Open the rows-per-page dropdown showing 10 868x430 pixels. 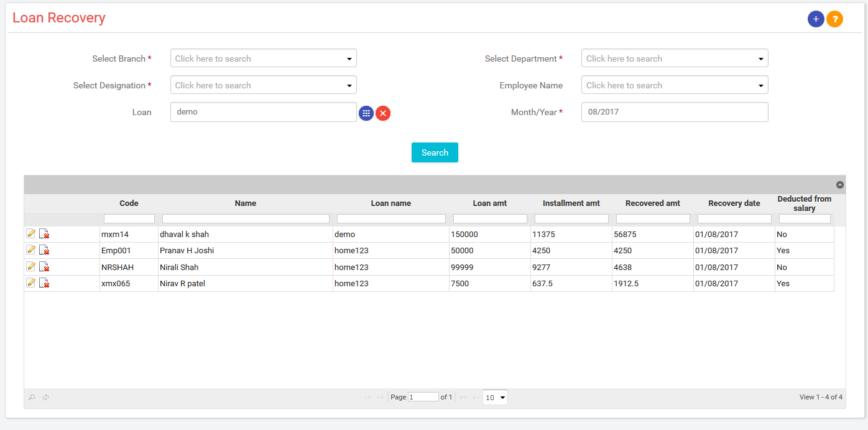(x=495, y=397)
